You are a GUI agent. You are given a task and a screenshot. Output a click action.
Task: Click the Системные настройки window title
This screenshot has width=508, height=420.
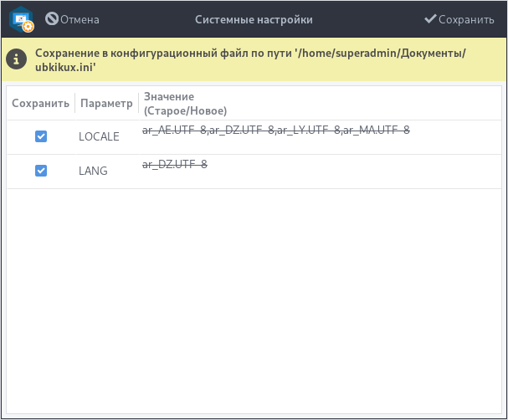coord(254,19)
